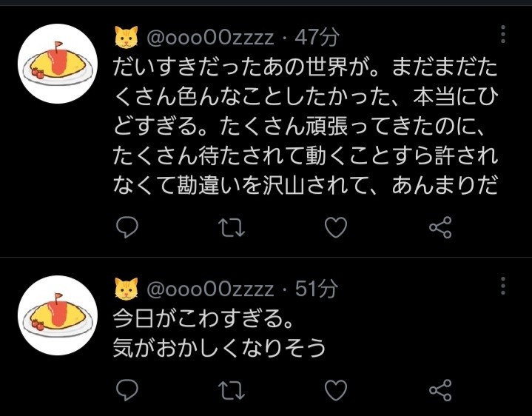This screenshot has height=416, width=532.
Task: Like the 47分 tweet
Action: pyautogui.click(x=336, y=227)
